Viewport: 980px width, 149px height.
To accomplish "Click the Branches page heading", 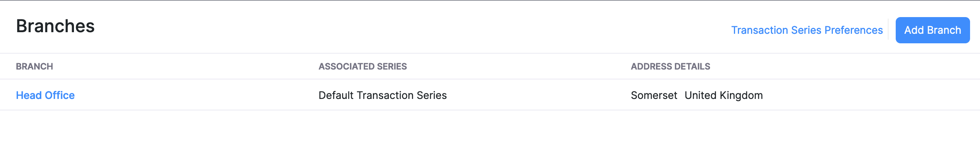I will click(55, 26).
